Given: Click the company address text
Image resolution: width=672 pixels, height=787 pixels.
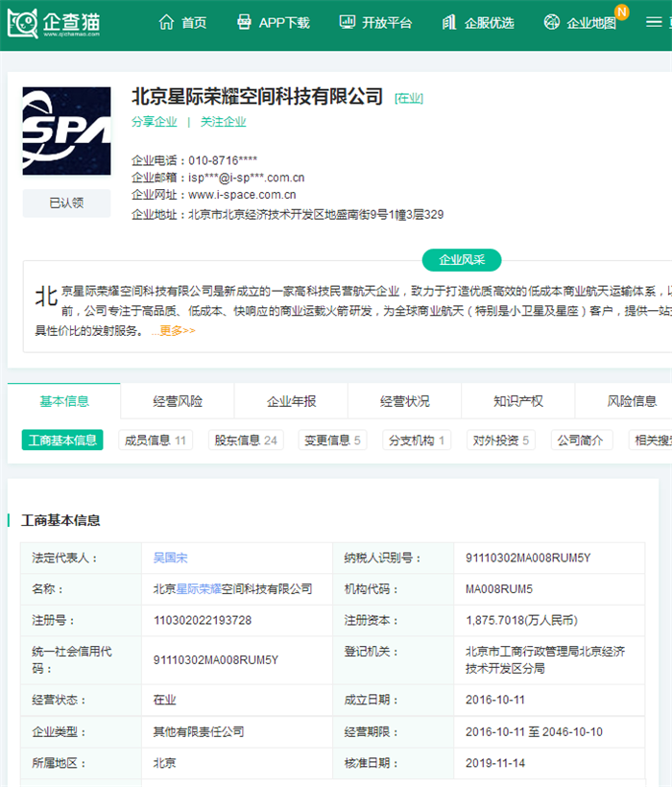Looking at the screenshot, I should 316,215.
